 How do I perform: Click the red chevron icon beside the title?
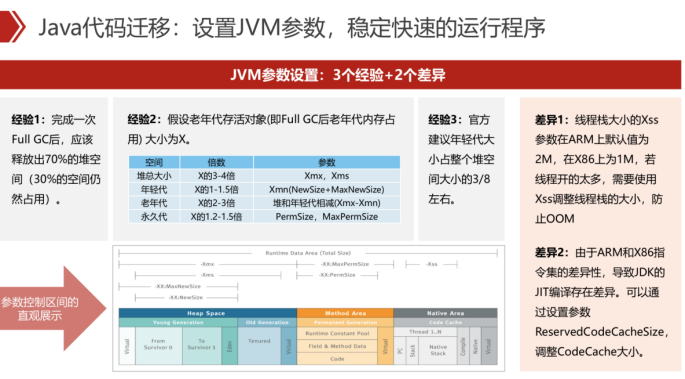(12, 27)
